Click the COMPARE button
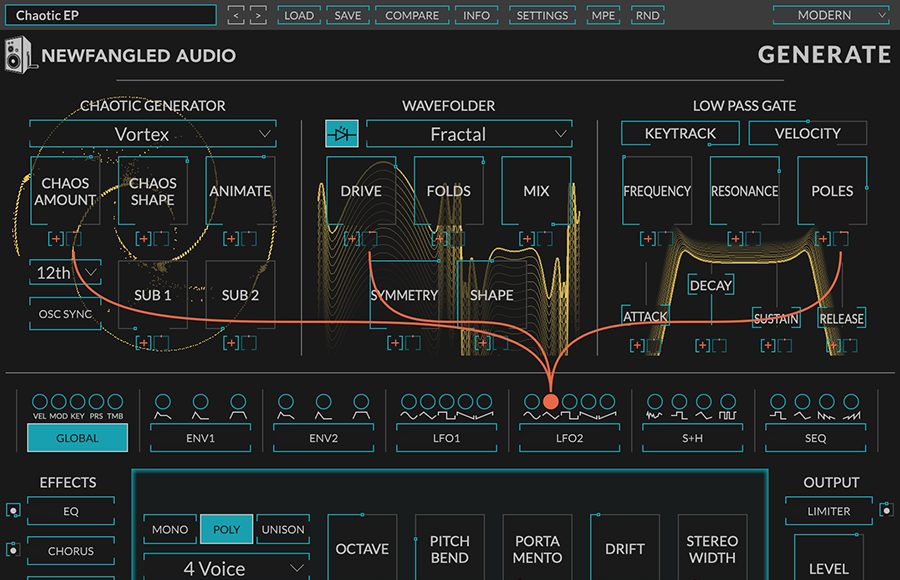Screen dimensions: 900x580 pos(412,16)
